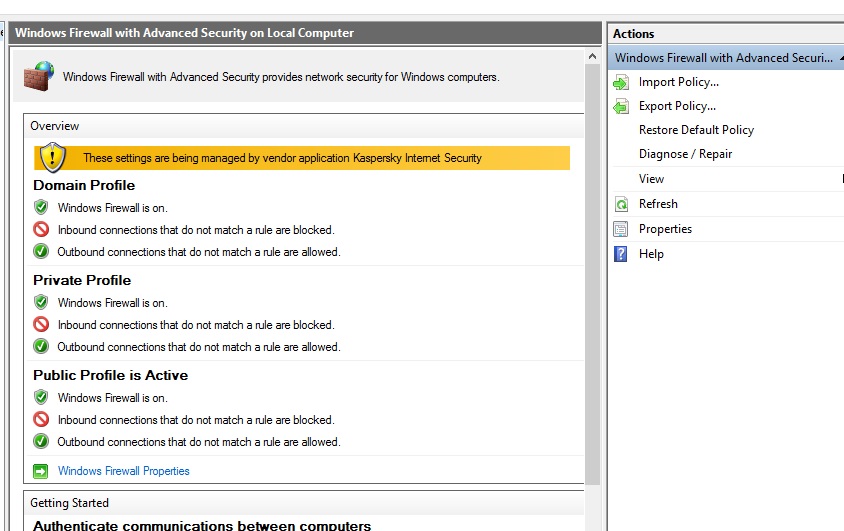Screen dimensions: 844x531
Task: Click the Public Profile is Active heading
Action: coord(110,375)
